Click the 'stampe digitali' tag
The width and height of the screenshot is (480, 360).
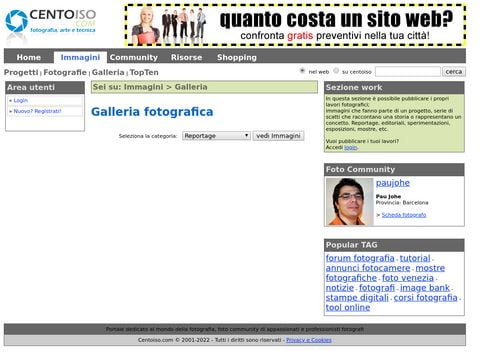(x=357, y=297)
